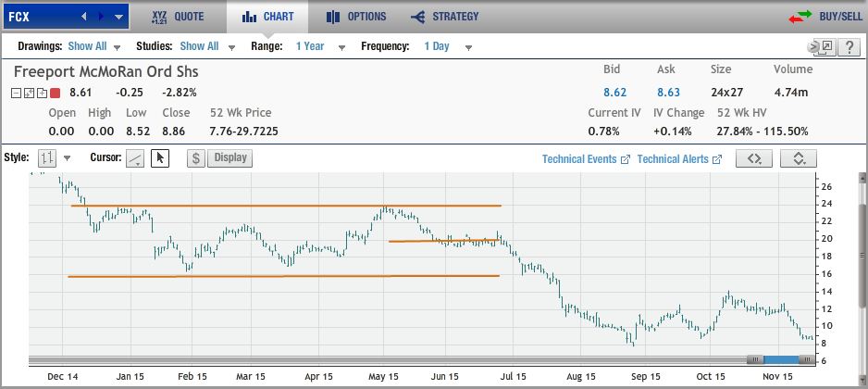Screen dimensions: 868x389
Task: Click the vertical expand chart button
Action: [799, 158]
